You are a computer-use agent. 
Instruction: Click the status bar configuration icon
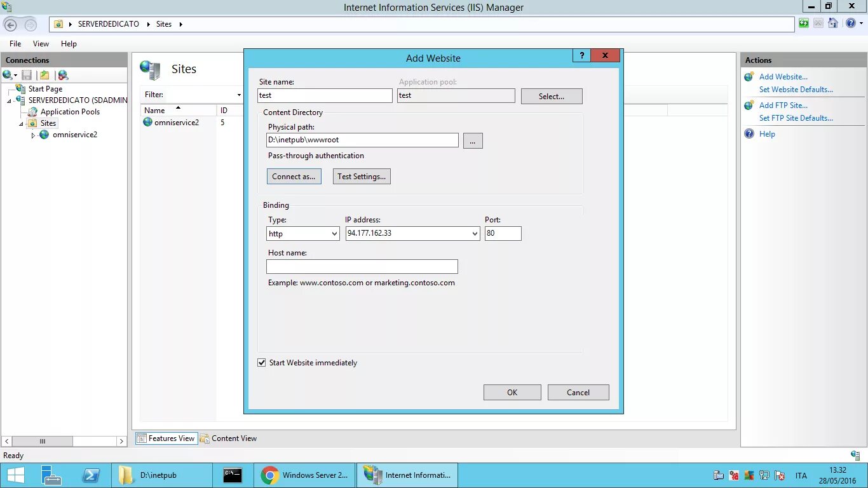point(855,455)
